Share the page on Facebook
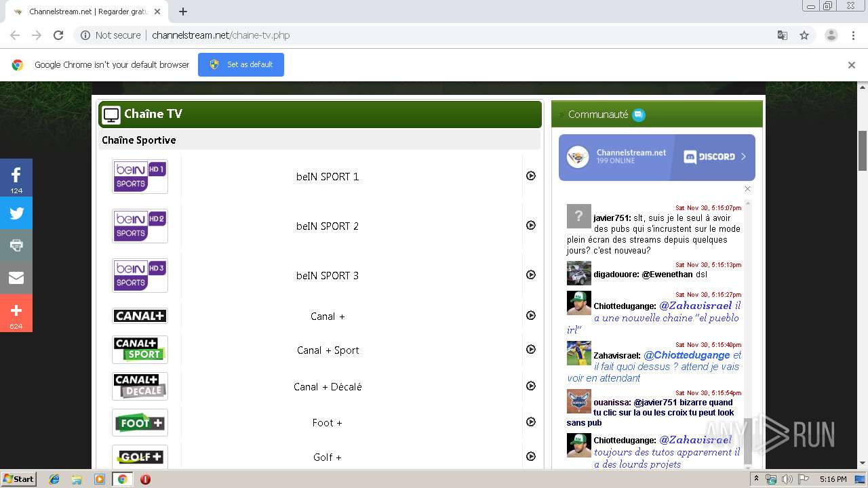 pyautogui.click(x=16, y=178)
